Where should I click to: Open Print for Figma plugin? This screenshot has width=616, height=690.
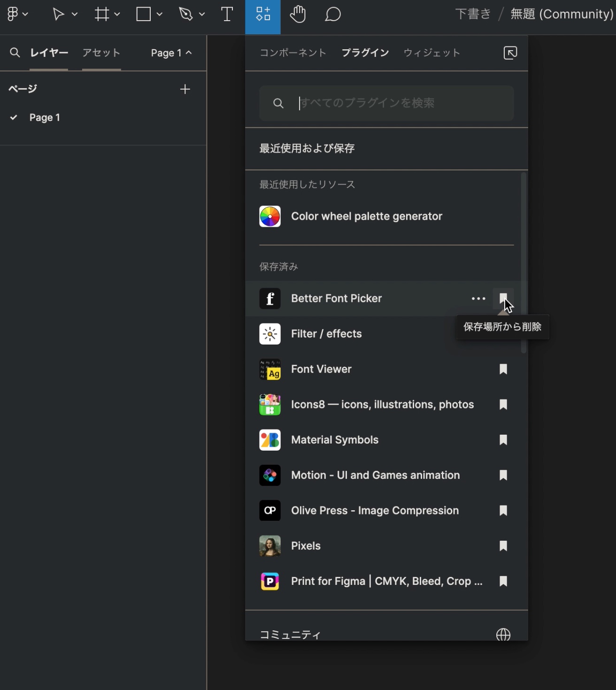point(386,581)
